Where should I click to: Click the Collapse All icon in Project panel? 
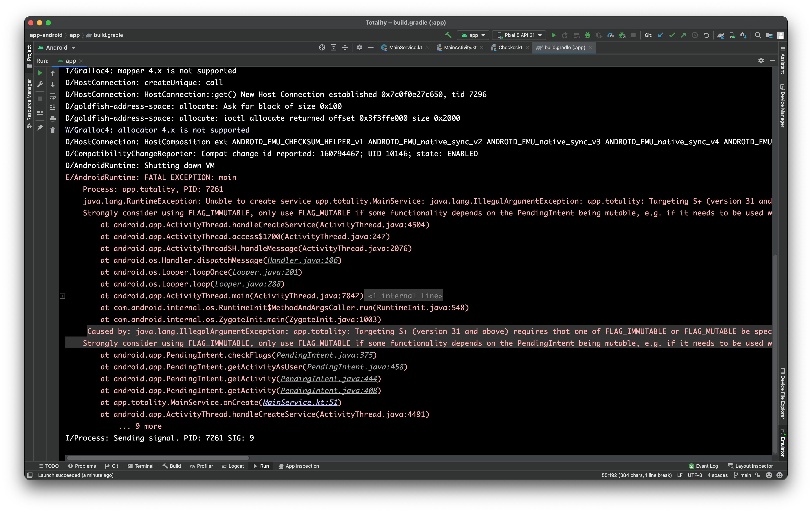click(x=345, y=48)
